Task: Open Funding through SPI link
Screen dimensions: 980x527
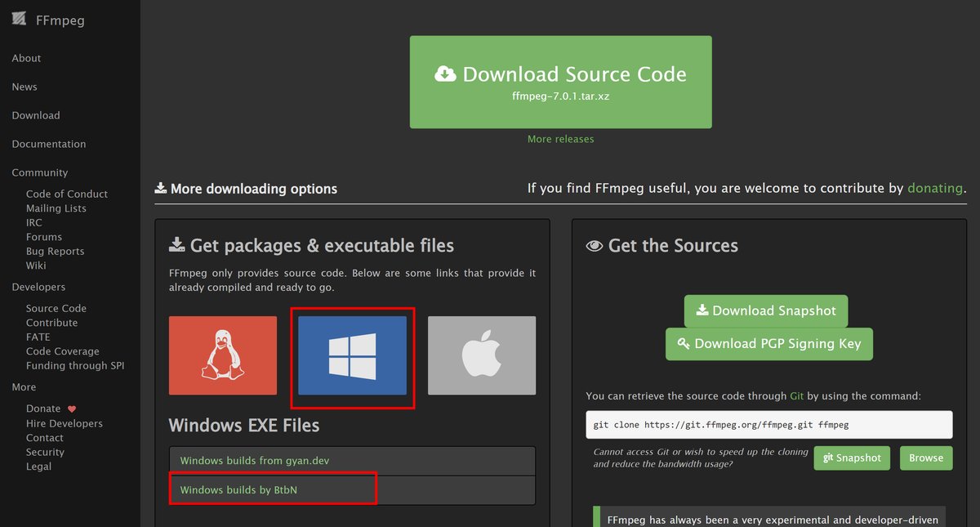Action: click(75, 365)
